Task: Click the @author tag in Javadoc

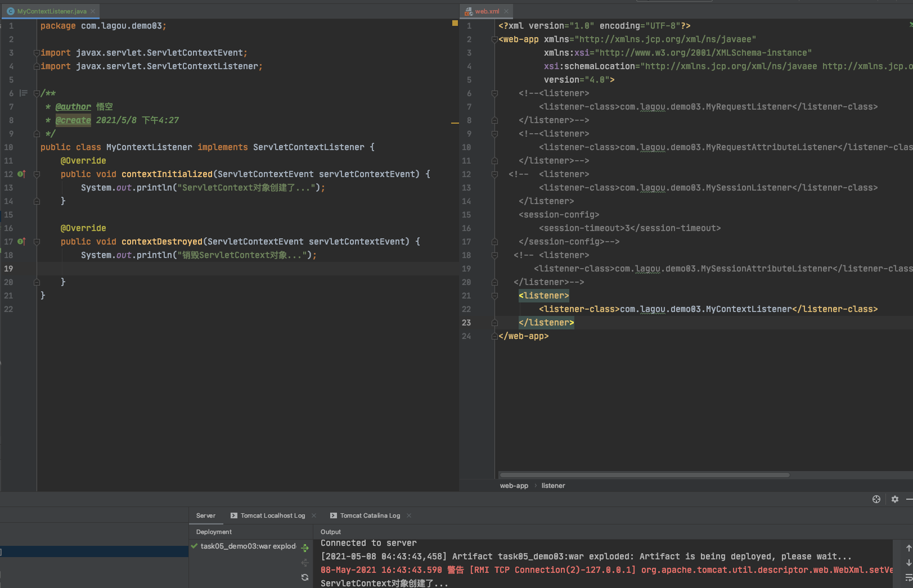Action: click(73, 107)
